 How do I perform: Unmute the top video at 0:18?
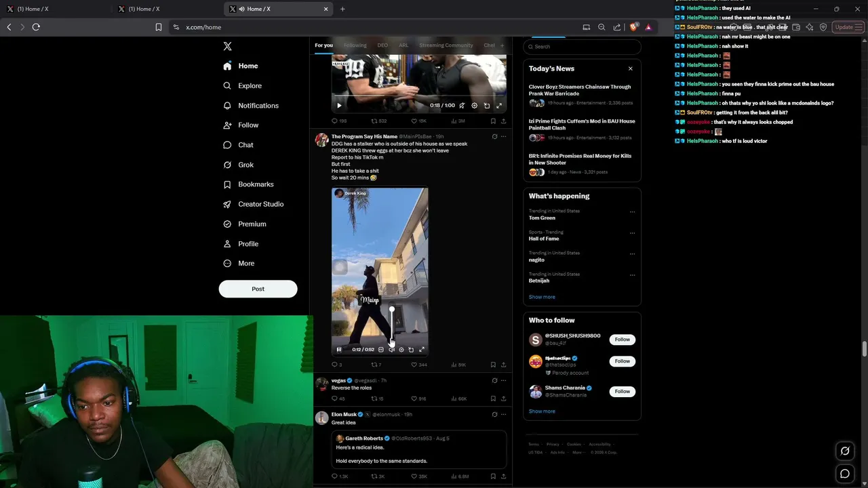coord(462,106)
